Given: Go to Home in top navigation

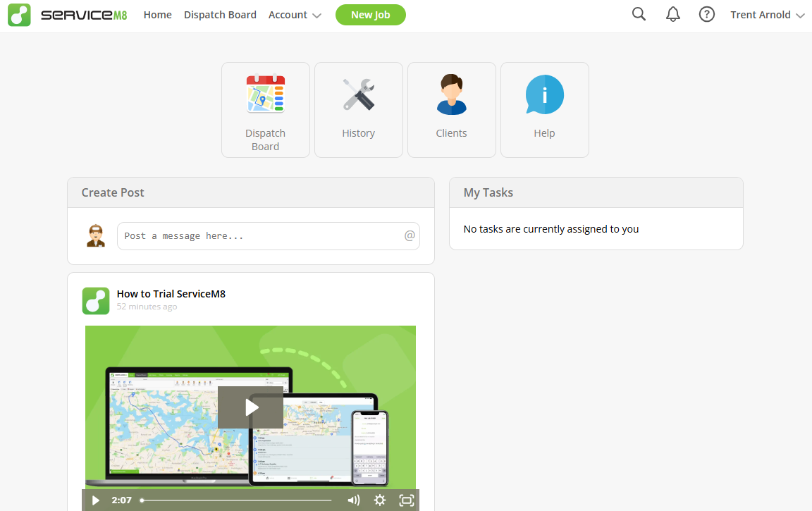Looking at the screenshot, I should pyautogui.click(x=157, y=15).
